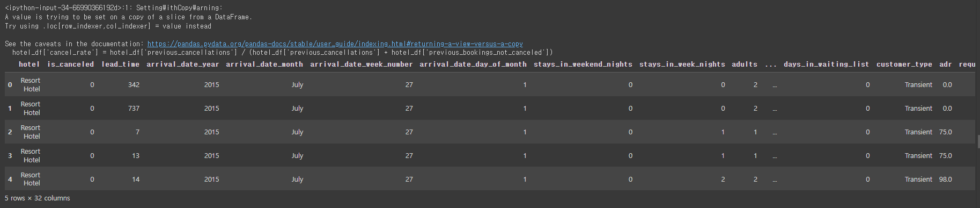Click row index 3 label
This screenshot has width=980, height=208.
[x=10, y=155]
